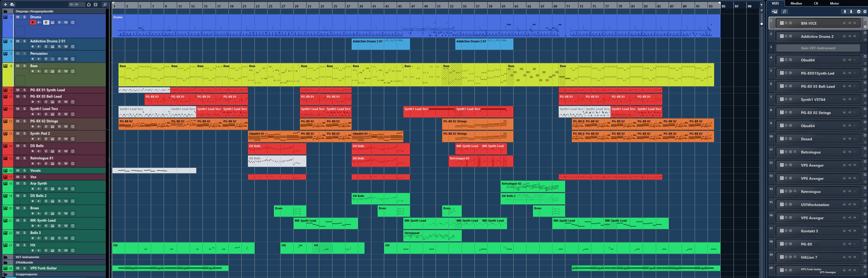The image size is (868, 278).
Task: Show lanes icon on MK-Synth-Lead track
Action: tap(73, 226)
